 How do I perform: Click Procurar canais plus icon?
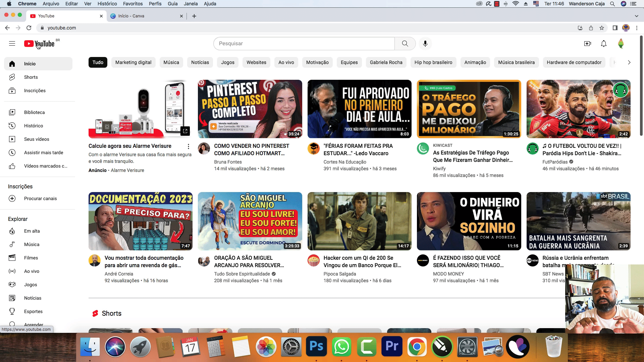(x=12, y=198)
